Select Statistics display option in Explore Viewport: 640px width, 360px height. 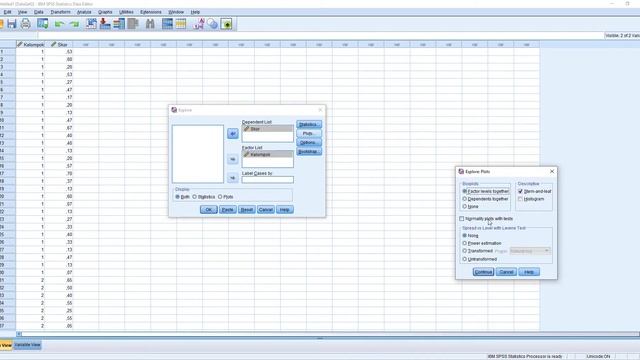point(203,197)
